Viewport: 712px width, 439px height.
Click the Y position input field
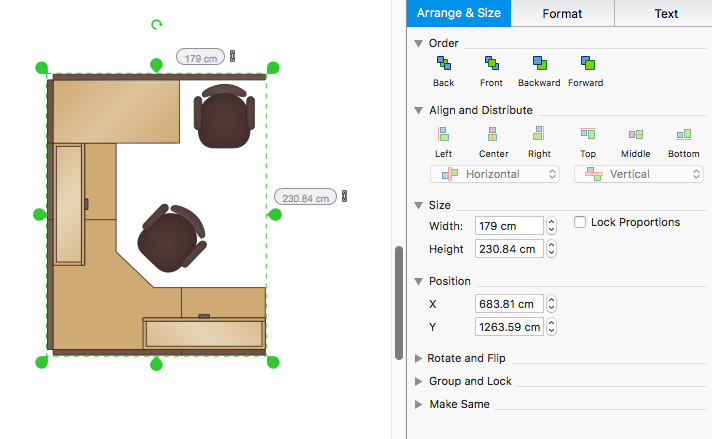509,327
